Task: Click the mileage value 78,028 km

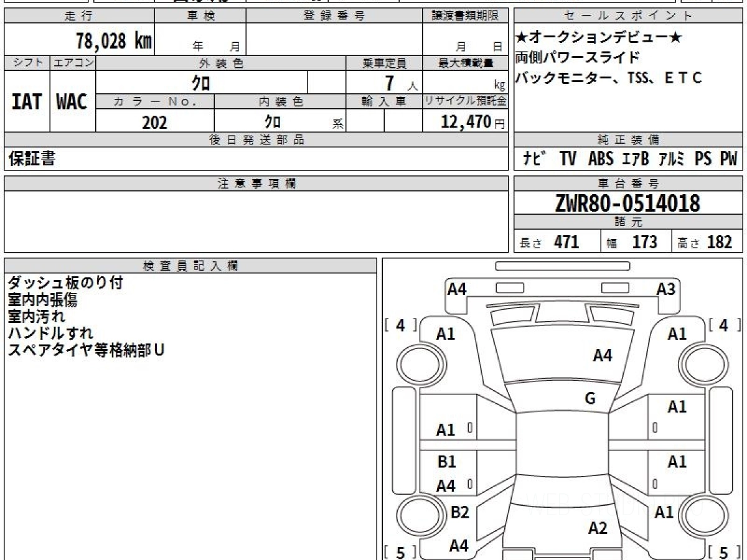Action: [x=114, y=41]
